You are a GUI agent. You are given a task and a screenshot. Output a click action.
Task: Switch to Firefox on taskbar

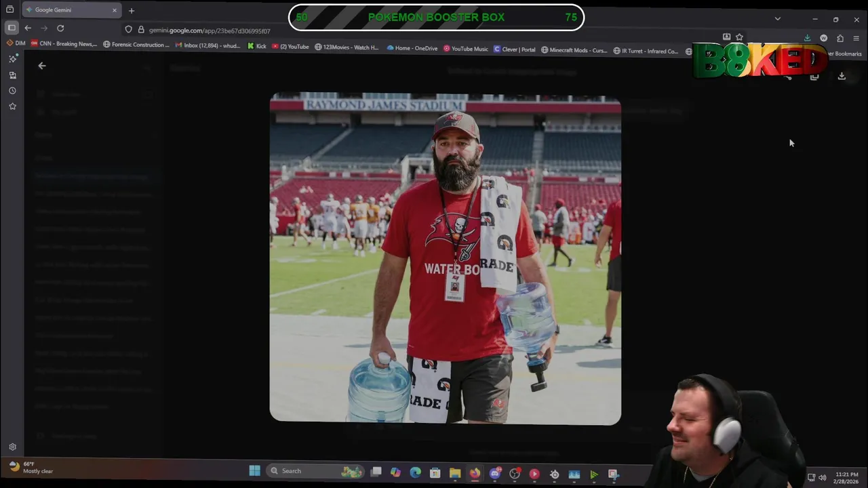click(x=475, y=473)
